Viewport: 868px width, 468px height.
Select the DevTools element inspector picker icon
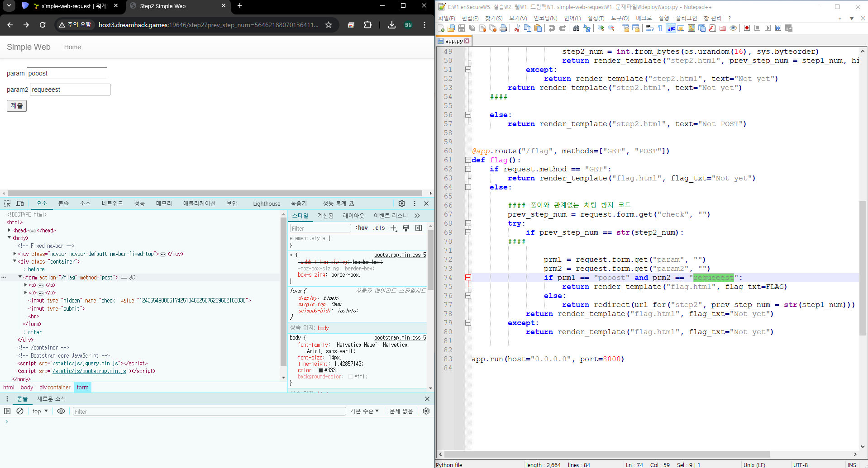(7, 204)
